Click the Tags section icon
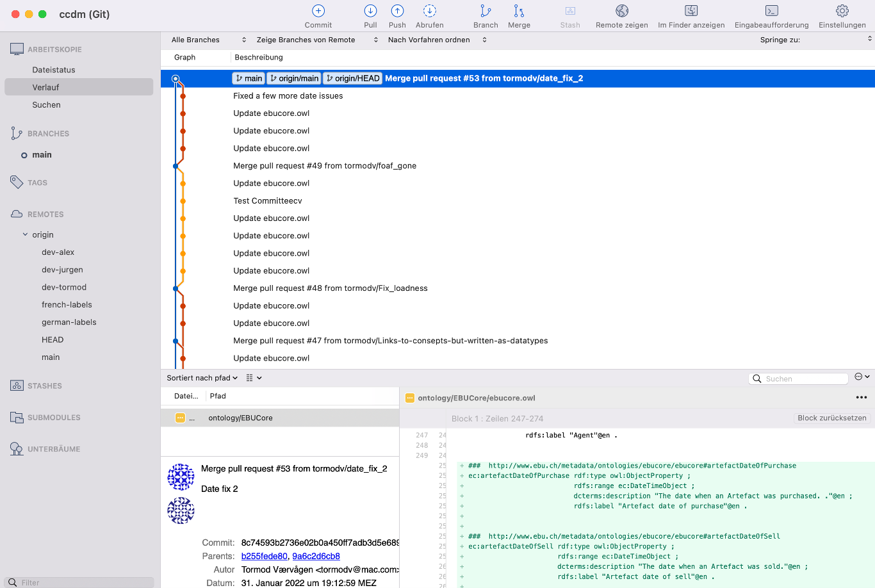The height and width of the screenshot is (588, 875). [17, 183]
